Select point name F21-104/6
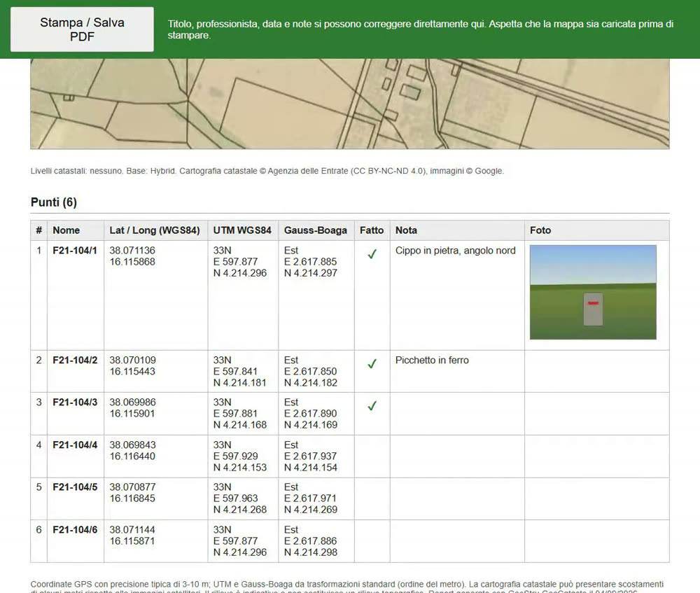This screenshot has width=700, height=593. coord(75,530)
